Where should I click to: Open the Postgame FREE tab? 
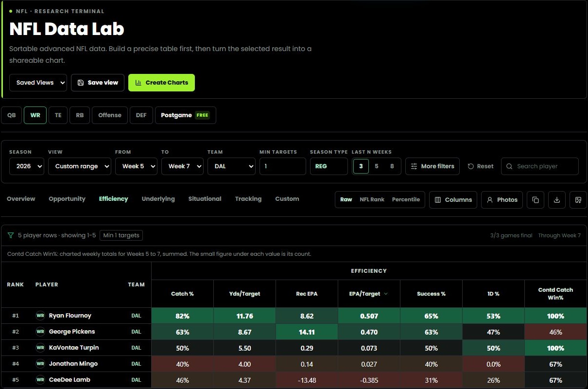185,115
